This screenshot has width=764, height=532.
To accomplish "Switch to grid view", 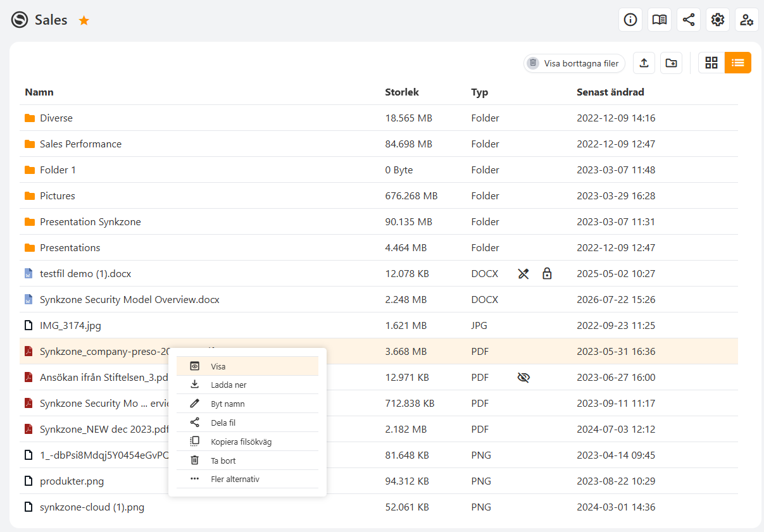I will tap(711, 63).
